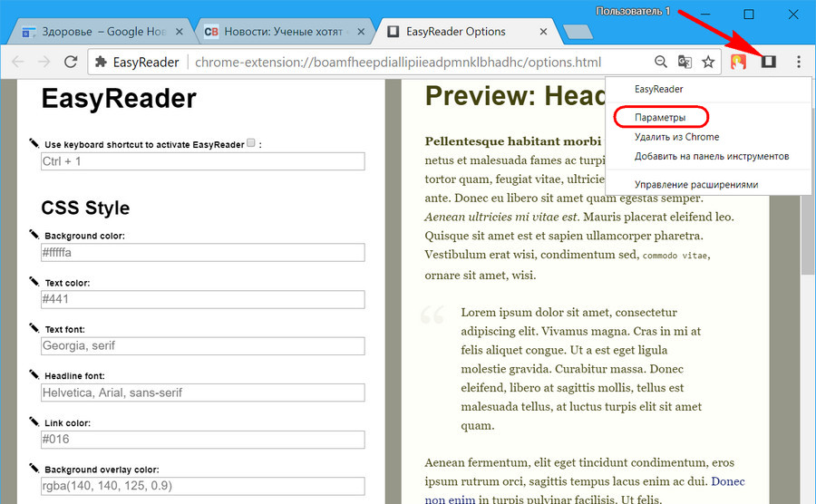Click the Aenean ultricies mi vitae est text
816x504 pixels.
click(x=501, y=217)
